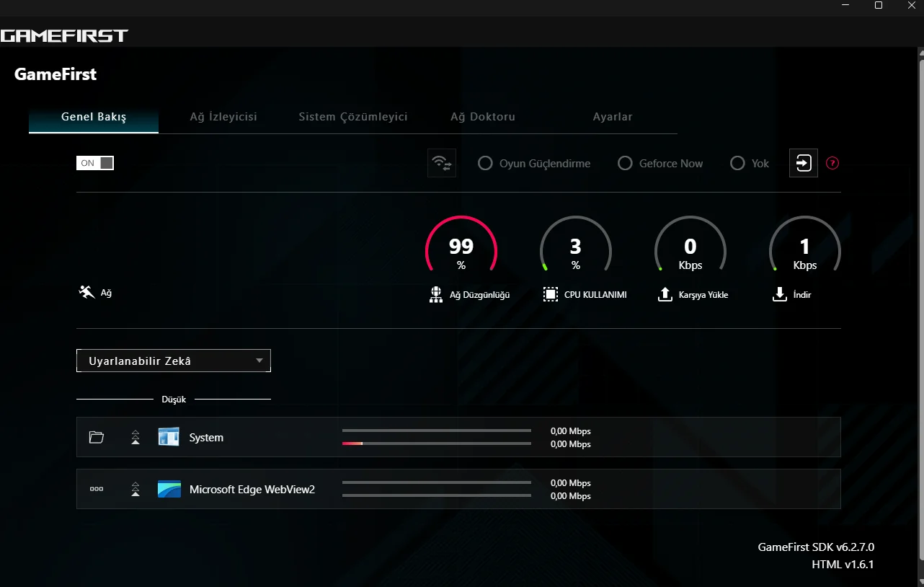Open the Ağ Doktoru tab
924x587 pixels.
tap(483, 117)
